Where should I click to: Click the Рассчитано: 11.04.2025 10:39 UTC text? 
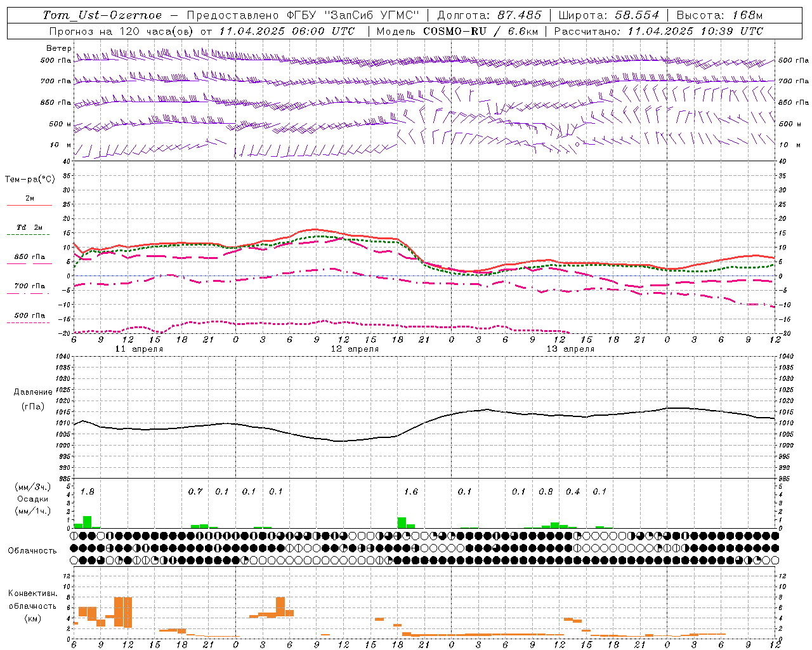[x=658, y=31]
